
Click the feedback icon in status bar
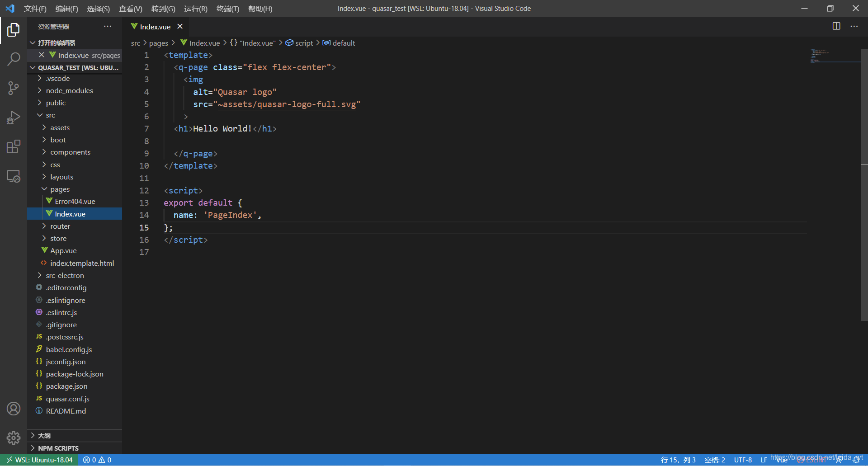pyautogui.click(x=839, y=460)
